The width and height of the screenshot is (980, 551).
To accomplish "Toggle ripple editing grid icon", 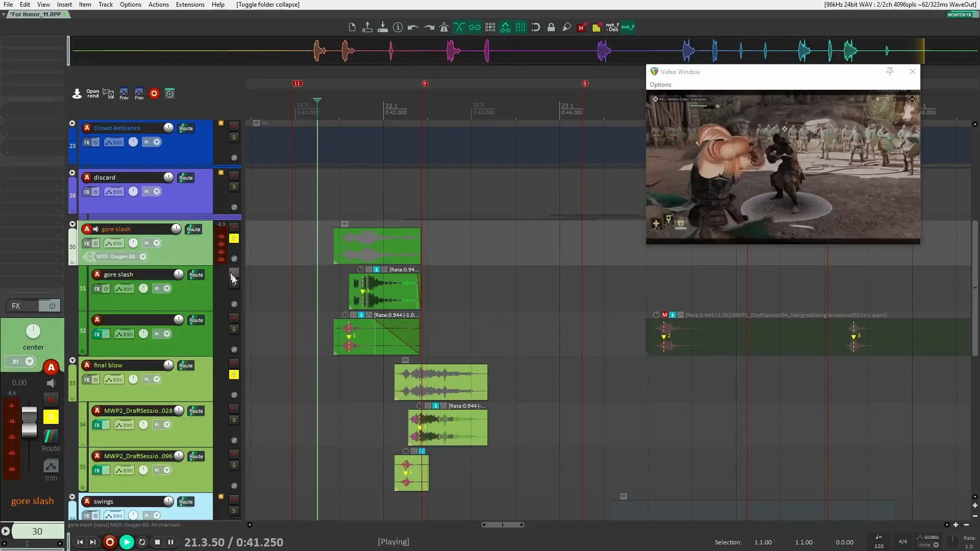I will point(490,28).
